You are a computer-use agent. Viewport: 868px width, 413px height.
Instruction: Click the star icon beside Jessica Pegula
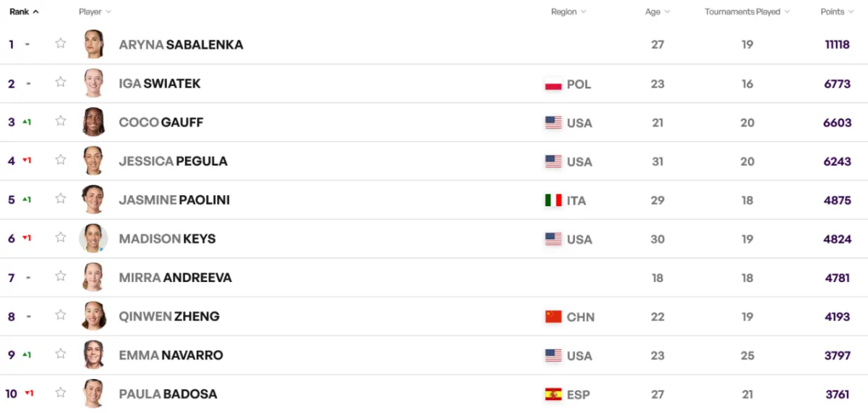(x=61, y=160)
